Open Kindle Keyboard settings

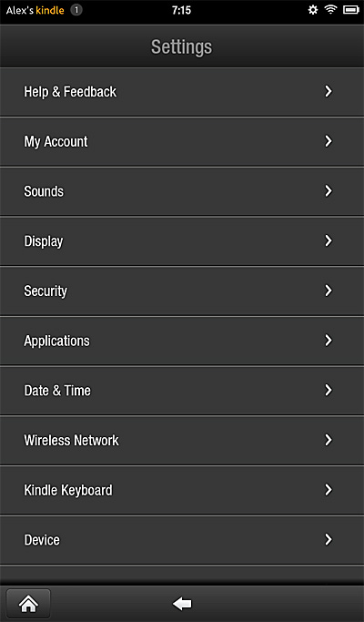[x=182, y=490]
